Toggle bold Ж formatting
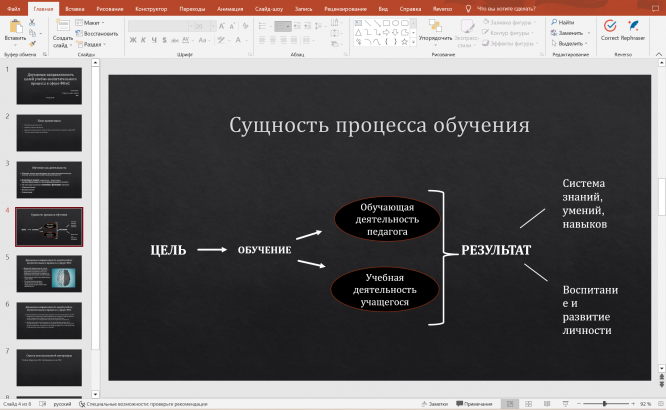 pos(133,40)
